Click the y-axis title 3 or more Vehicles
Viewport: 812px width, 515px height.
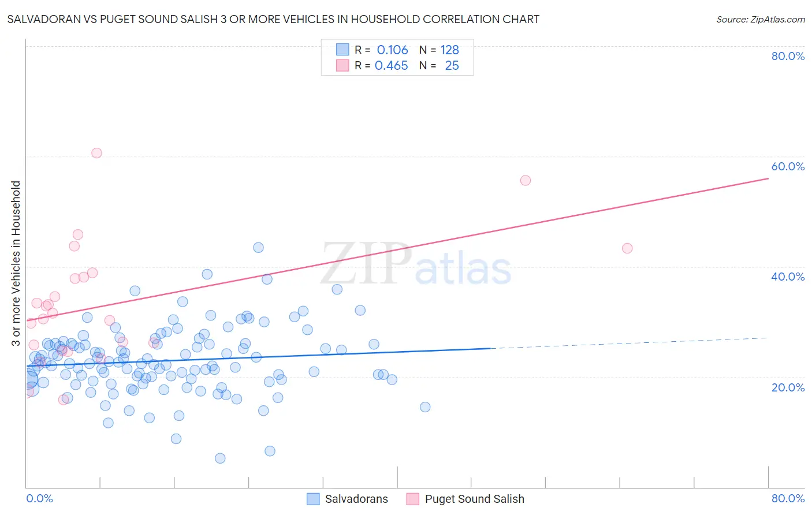pyautogui.click(x=16, y=263)
